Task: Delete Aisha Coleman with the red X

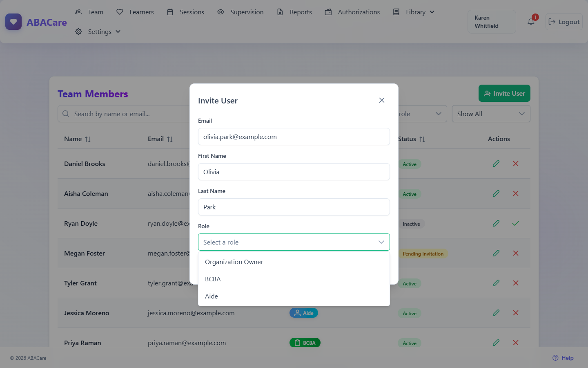Action: click(516, 193)
